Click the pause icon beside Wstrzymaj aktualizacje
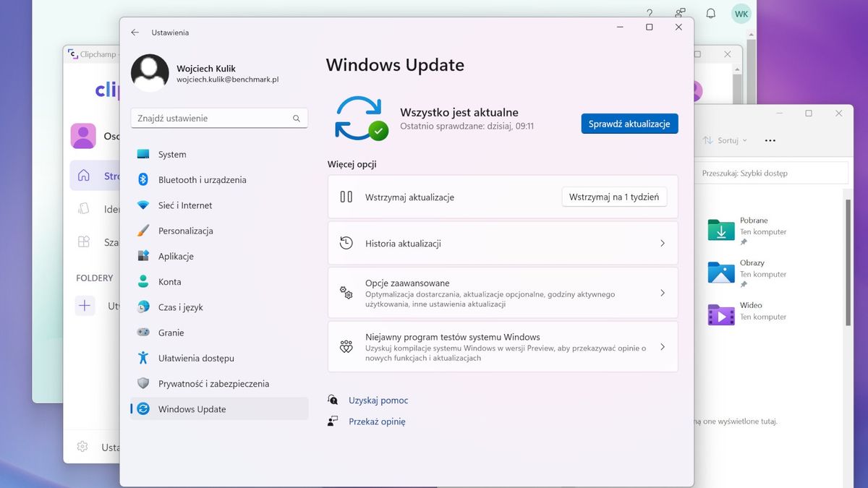This screenshot has height=488, width=868. [346, 197]
